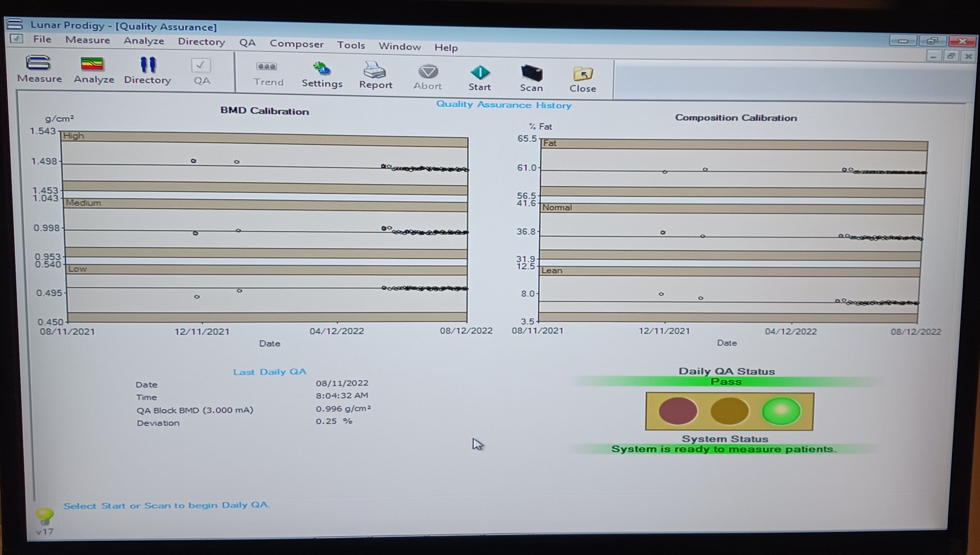
Task: Click the yellow lightbulb hint icon
Action: 45,517
